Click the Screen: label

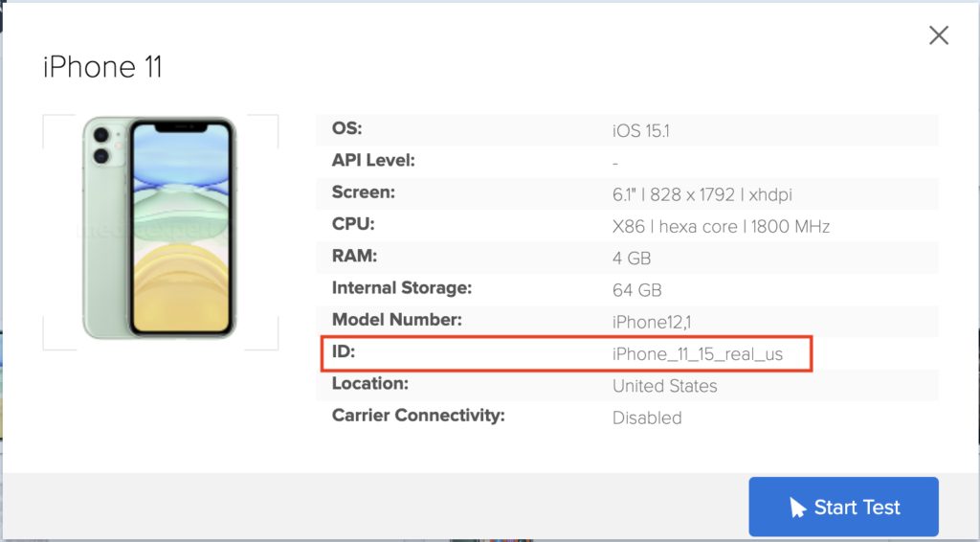[x=363, y=192]
